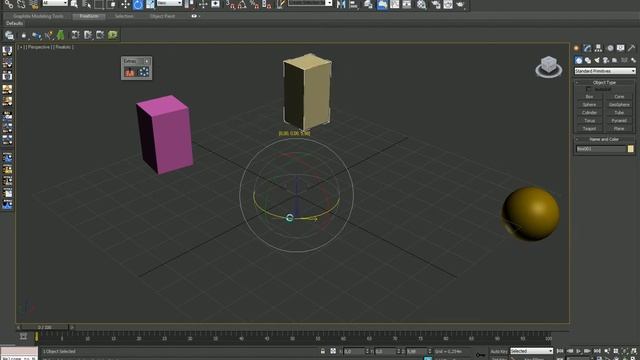The height and width of the screenshot is (360, 640).
Task: Open the Create tab in command panel
Action: point(577,48)
